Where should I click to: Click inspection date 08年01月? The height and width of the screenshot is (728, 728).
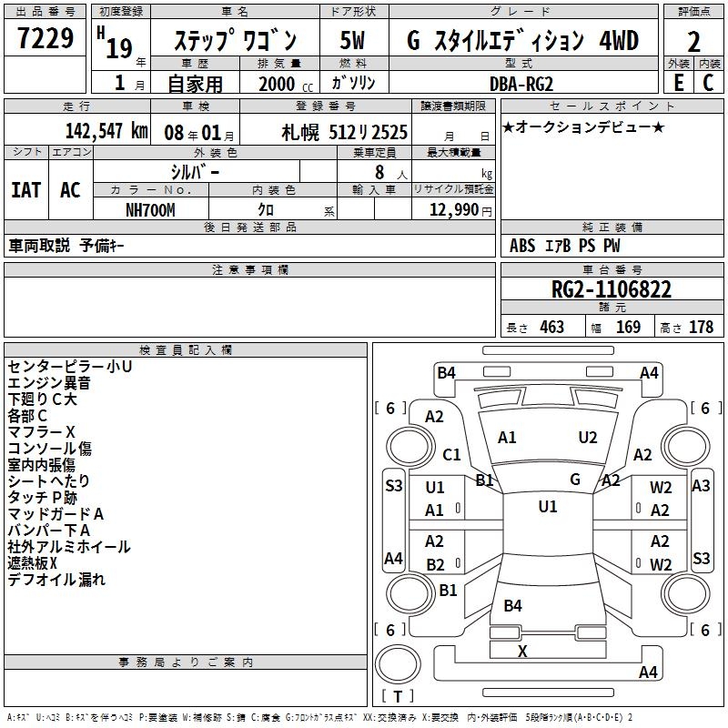tap(199, 133)
